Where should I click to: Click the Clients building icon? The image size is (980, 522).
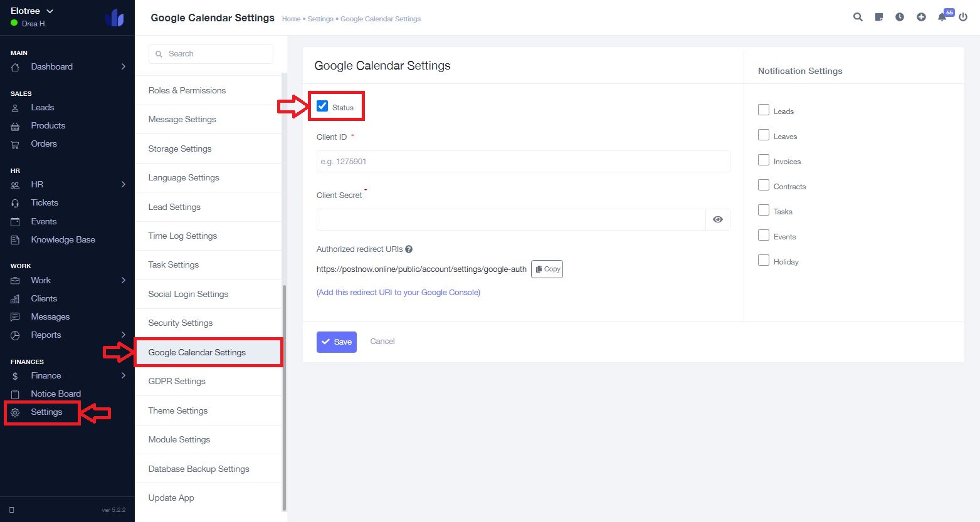(x=15, y=299)
